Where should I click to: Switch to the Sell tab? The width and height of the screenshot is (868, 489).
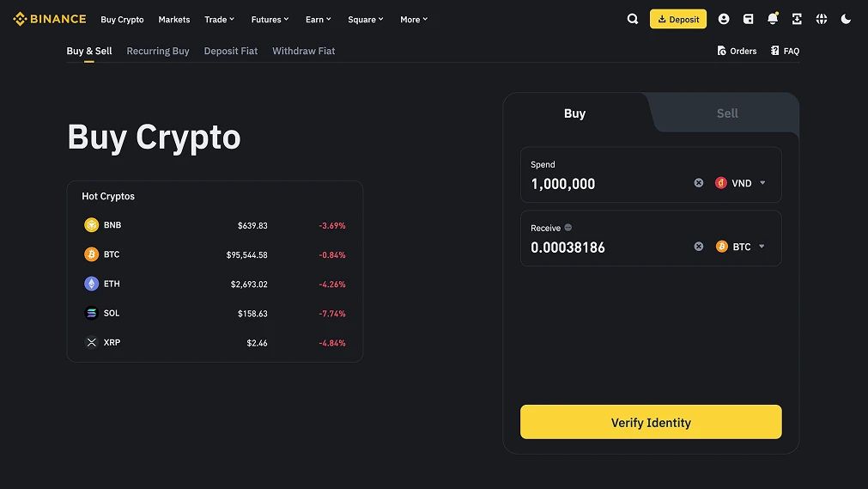point(727,113)
